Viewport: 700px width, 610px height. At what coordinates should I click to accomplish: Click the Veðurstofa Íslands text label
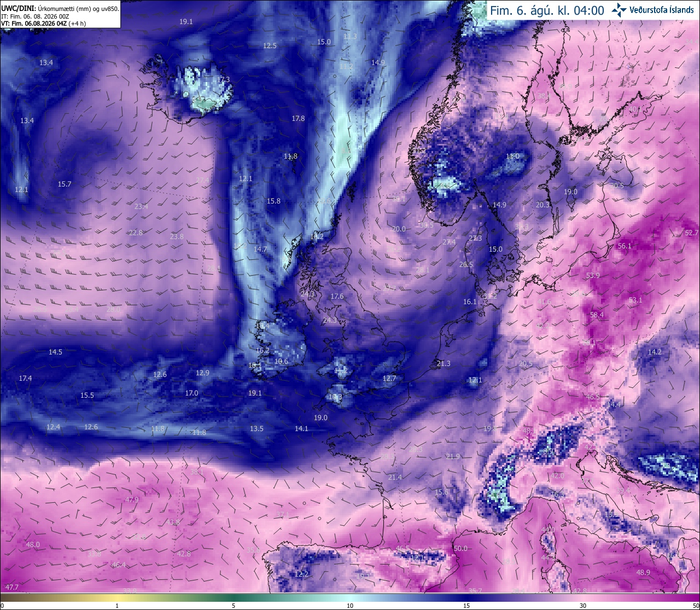662,10
